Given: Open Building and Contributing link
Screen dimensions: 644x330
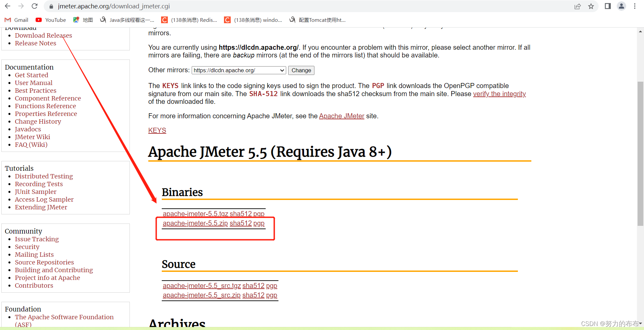Looking at the screenshot, I should pyautogui.click(x=54, y=270).
